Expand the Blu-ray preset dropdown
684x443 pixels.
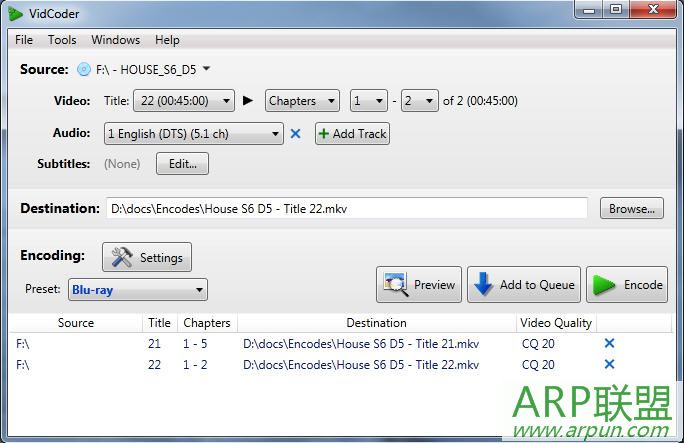[x=138, y=290]
